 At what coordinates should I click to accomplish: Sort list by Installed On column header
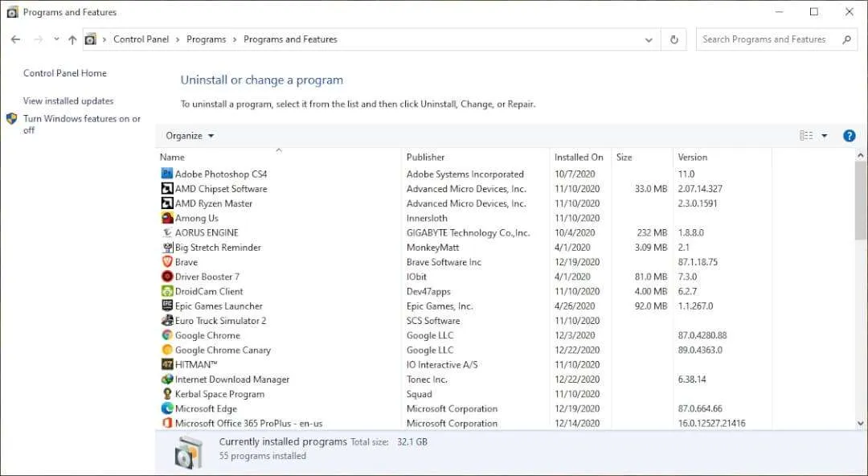[x=580, y=157]
